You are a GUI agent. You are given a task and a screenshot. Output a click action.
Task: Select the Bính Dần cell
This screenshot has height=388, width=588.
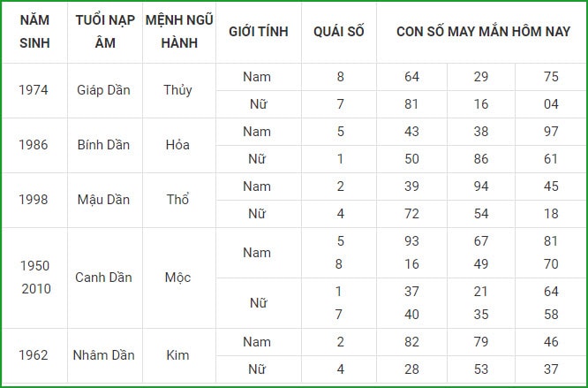click(104, 145)
